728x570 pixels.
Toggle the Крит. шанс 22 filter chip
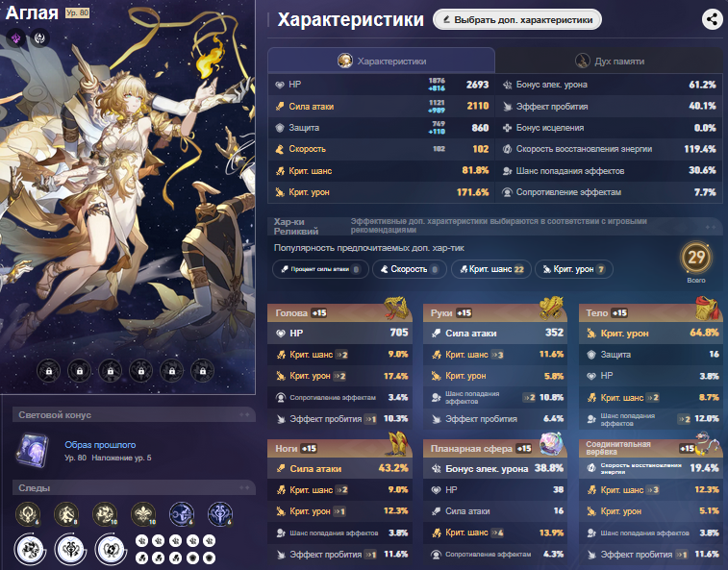[x=491, y=269]
